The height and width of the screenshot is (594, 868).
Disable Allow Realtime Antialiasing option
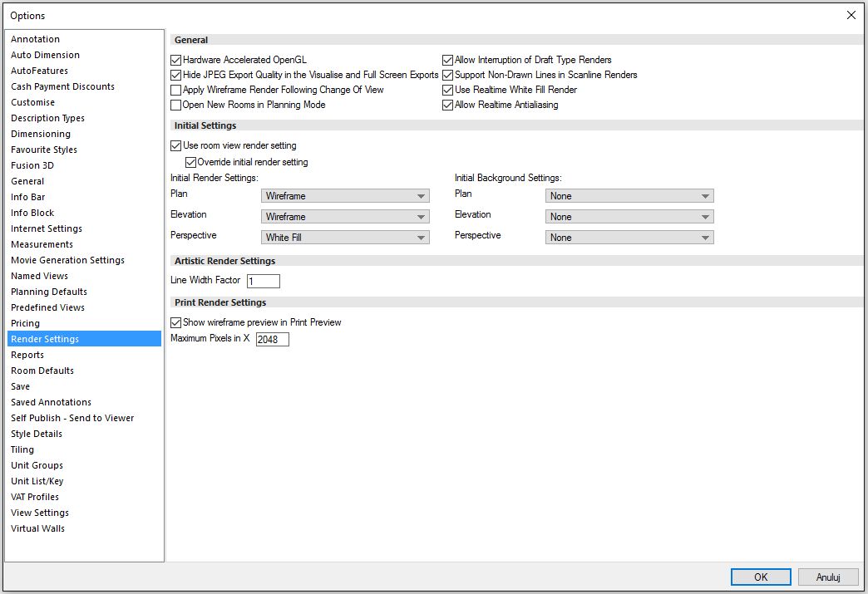[448, 106]
